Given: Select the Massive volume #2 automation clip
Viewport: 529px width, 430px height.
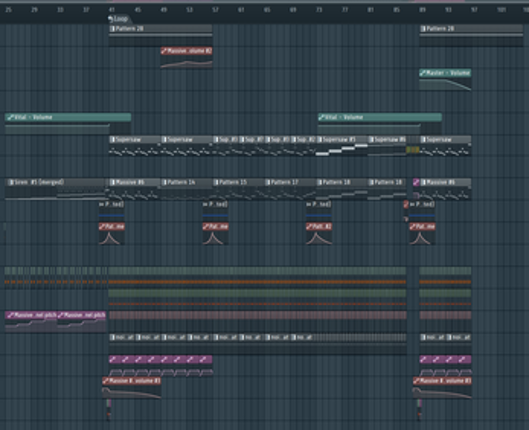Looking at the screenshot, I should coord(187,51).
